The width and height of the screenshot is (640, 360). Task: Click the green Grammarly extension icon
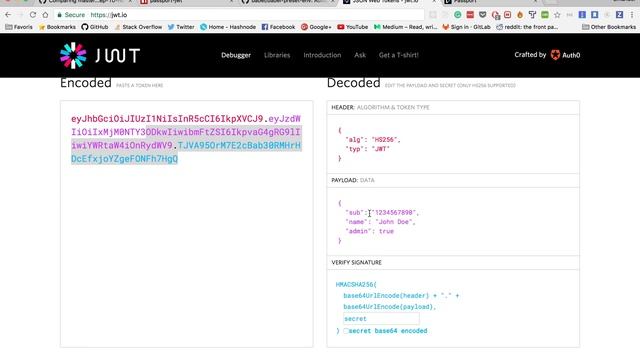tap(458, 15)
